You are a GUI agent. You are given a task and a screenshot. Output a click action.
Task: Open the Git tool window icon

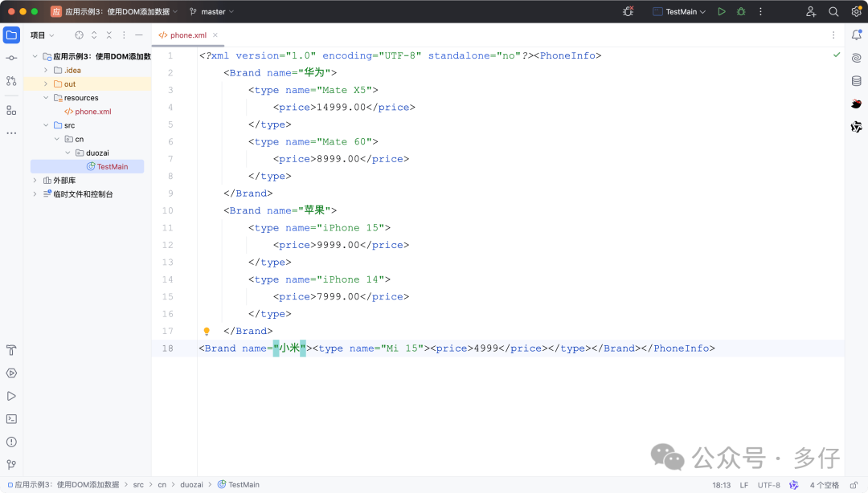(x=11, y=465)
